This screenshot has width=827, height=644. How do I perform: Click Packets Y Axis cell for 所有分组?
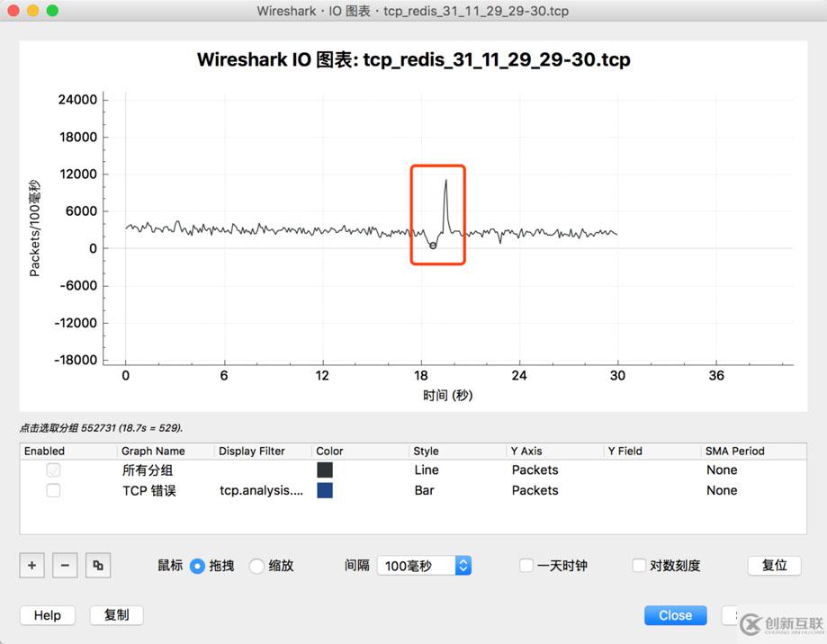535,470
